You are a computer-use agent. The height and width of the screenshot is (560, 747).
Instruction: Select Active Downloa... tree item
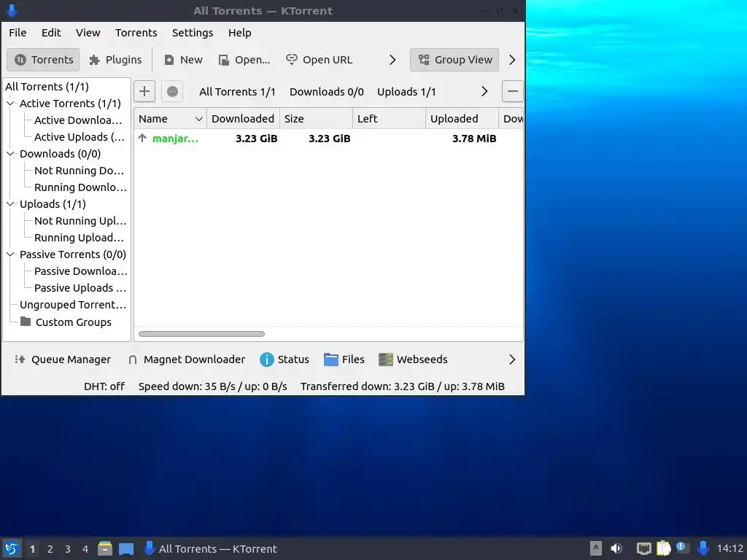pyautogui.click(x=78, y=120)
